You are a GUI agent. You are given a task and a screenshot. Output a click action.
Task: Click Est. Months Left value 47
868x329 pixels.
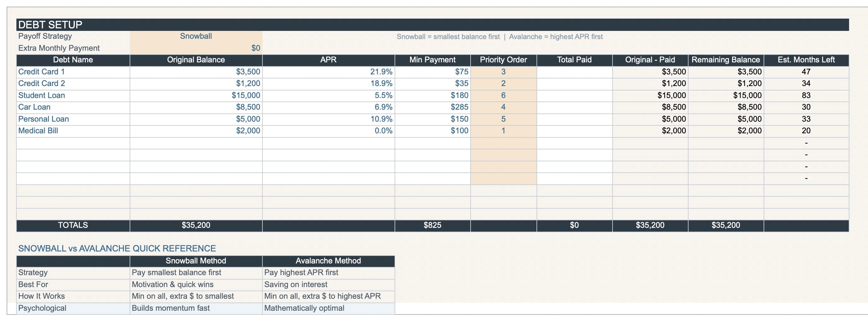click(806, 72)
